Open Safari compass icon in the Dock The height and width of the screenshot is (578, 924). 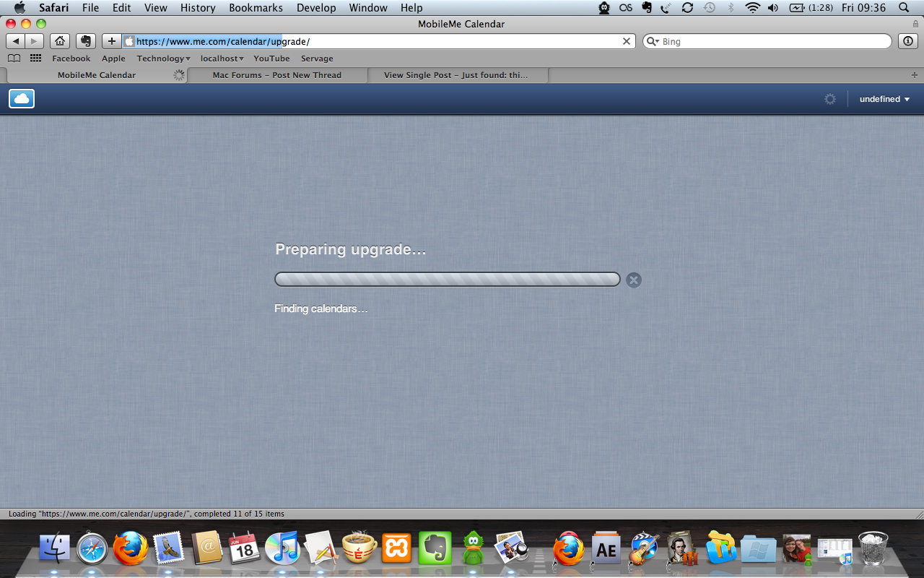tap(92, 548)
